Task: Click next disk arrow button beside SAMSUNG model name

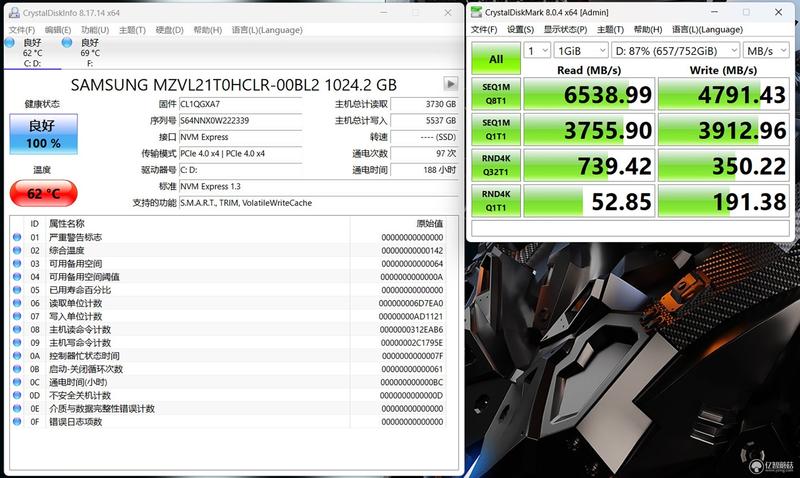Action: [x=451, y=84]
